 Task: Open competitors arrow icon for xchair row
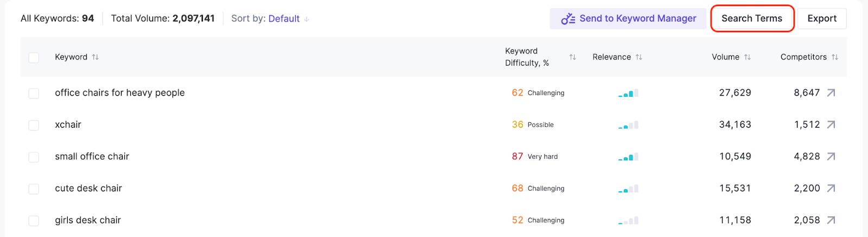[831, 124]
